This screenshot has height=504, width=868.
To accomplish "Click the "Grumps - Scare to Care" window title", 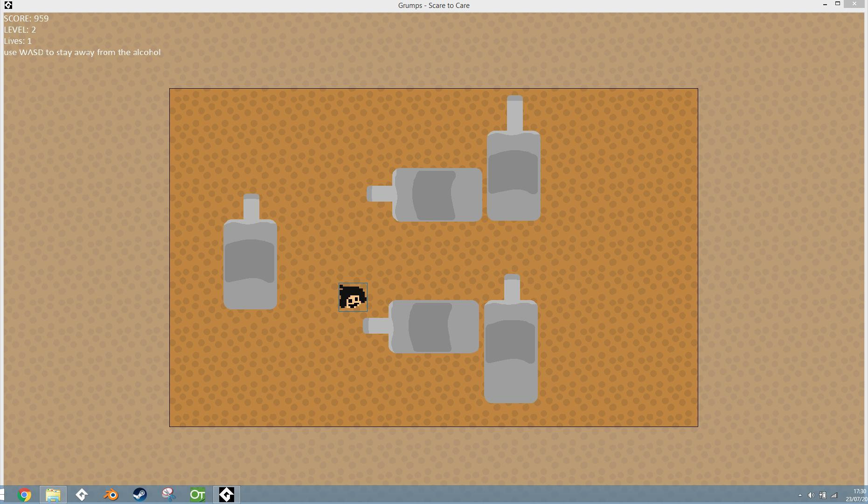I will click(x=434, y=6).
